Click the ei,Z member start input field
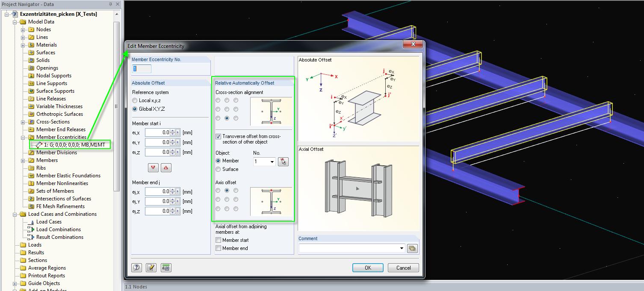The width and height of the screenshot is (644, 291). tap(158, 152)
